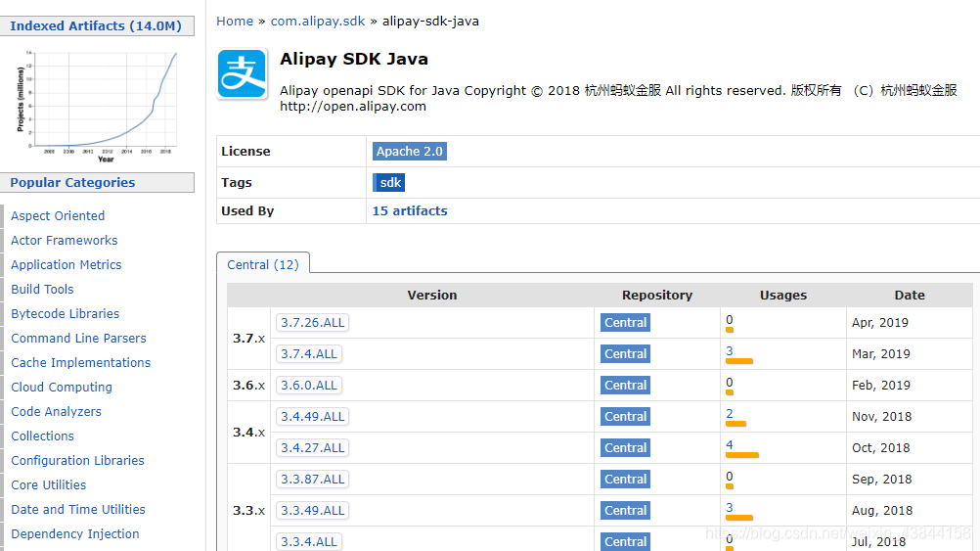This screenshot has width=980, height=551.
Task: Open Actor Frameworks category
Action: click(64, 240)
